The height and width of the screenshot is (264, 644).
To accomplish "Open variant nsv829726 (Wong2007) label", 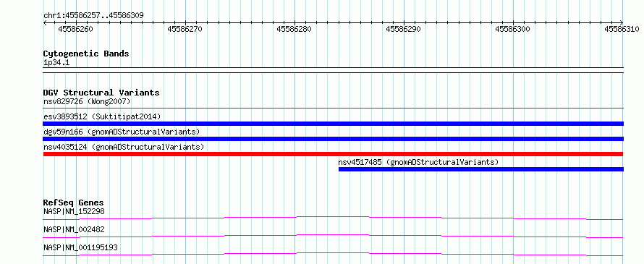I will click(87, 101).
